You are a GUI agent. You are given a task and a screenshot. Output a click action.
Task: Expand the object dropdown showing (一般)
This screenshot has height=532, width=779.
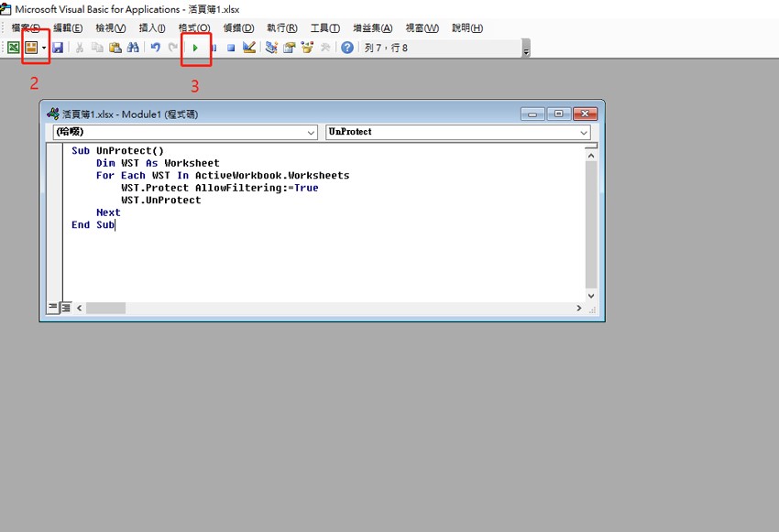(312, 133)
